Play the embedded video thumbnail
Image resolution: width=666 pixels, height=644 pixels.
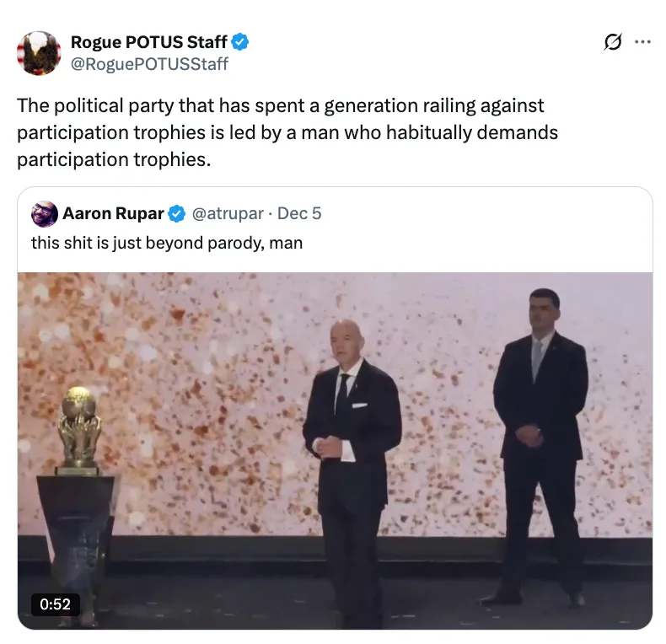coord(335,451)
